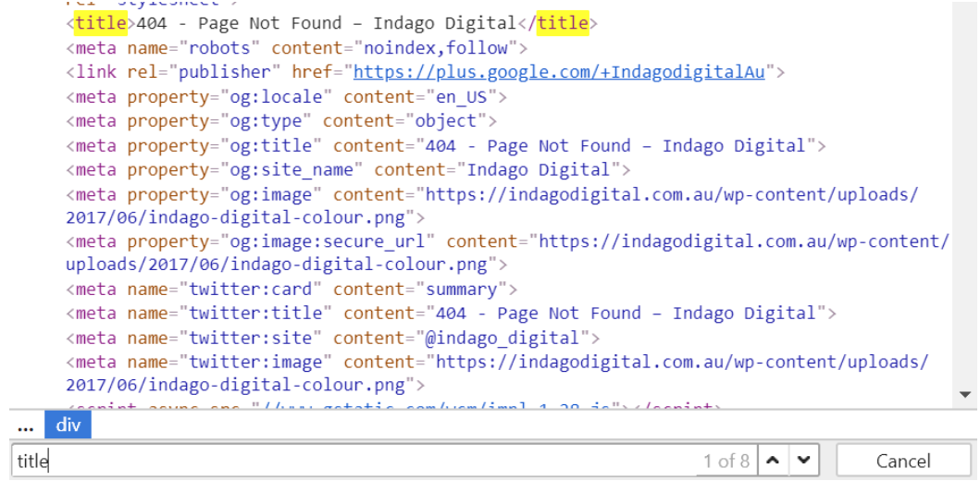Viewport: 980px width, 493px height.
Task: Open the plus.google.com IndagodigitalAu link
Action: (559, 72)
